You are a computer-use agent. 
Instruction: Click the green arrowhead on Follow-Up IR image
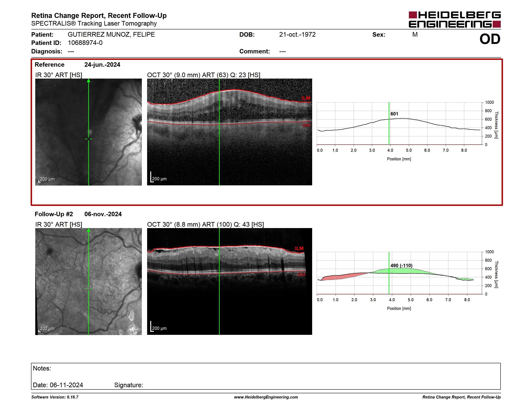[x=89, y=230]
